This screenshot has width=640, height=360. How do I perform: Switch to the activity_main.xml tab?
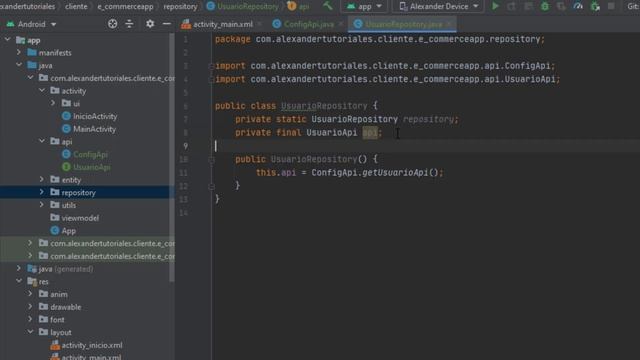coord(222,24)
